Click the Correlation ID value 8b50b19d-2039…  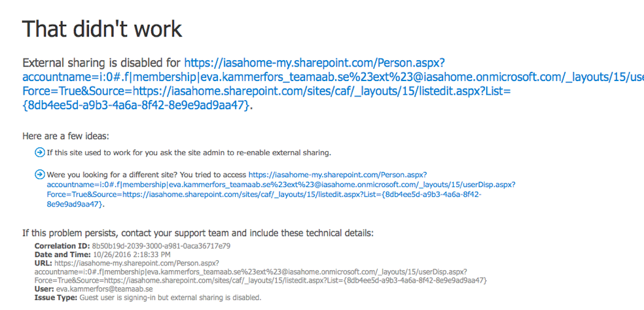point(161,246)
